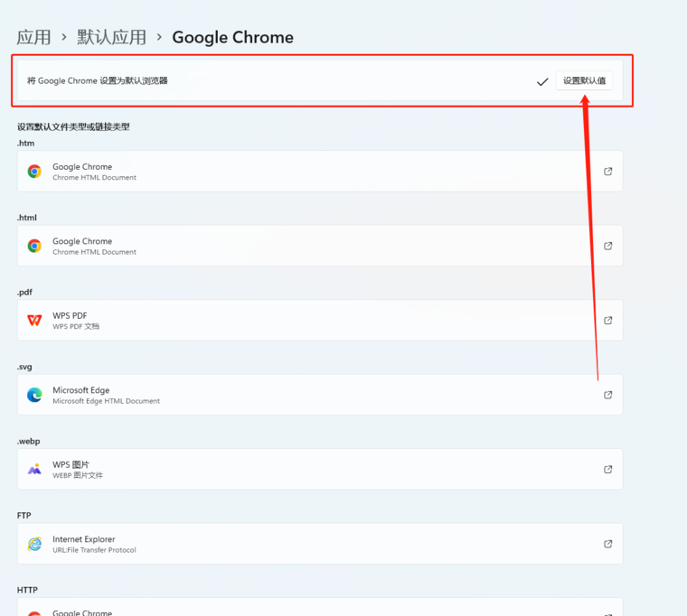Click 'WPS PDF 文档' description text
Image resolution: width=687 pixels, height=616 pixels.
[76, 326]
